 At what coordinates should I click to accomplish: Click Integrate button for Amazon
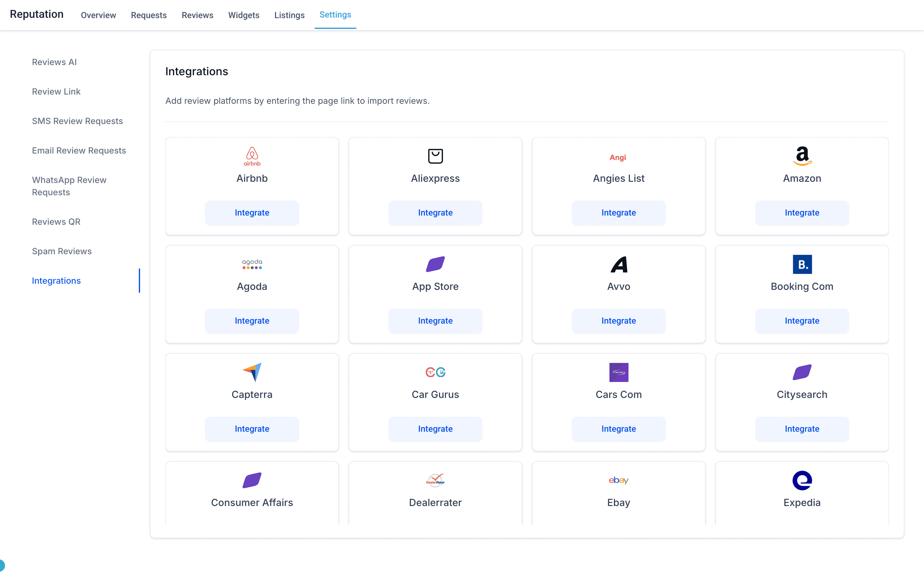tap(802, 213)
